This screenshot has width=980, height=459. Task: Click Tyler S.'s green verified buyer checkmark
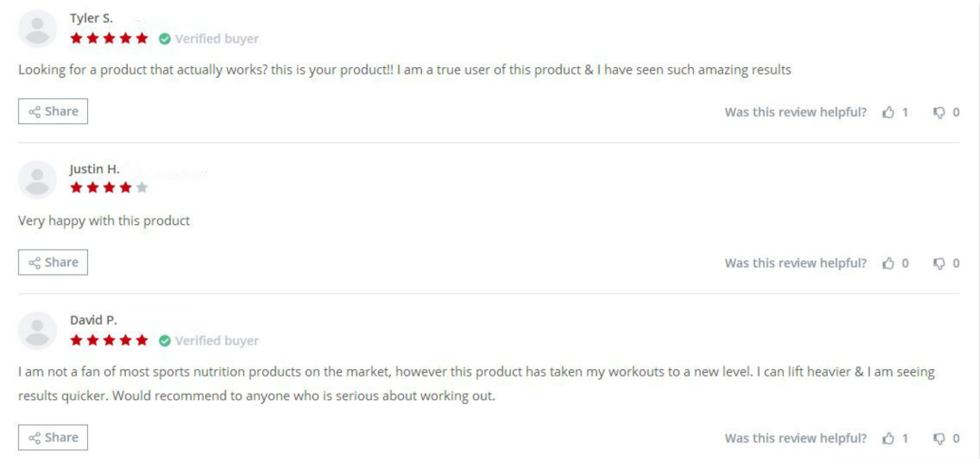(165, 39)
